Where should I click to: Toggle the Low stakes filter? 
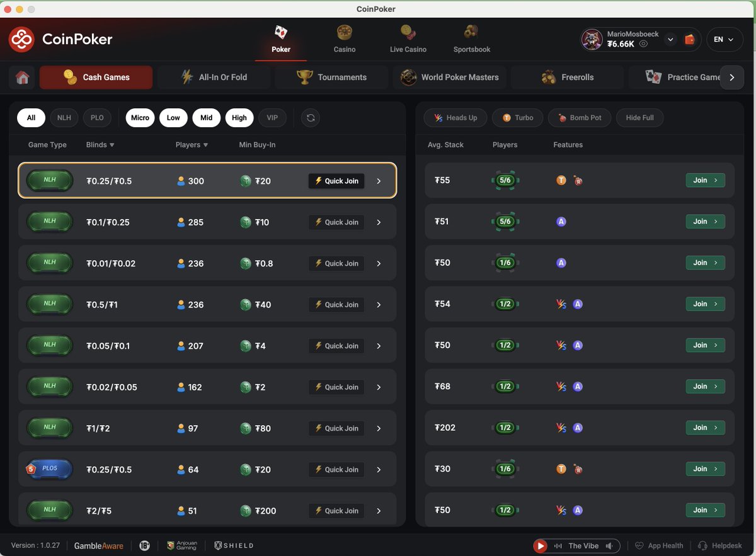(x=173, y=118)
